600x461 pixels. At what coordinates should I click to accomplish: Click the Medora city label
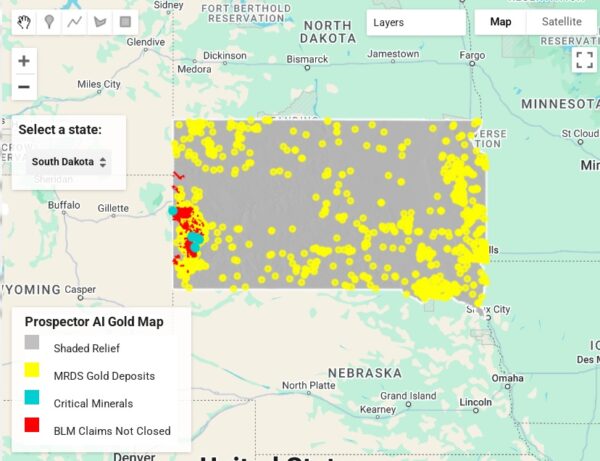tap(194, 69)
